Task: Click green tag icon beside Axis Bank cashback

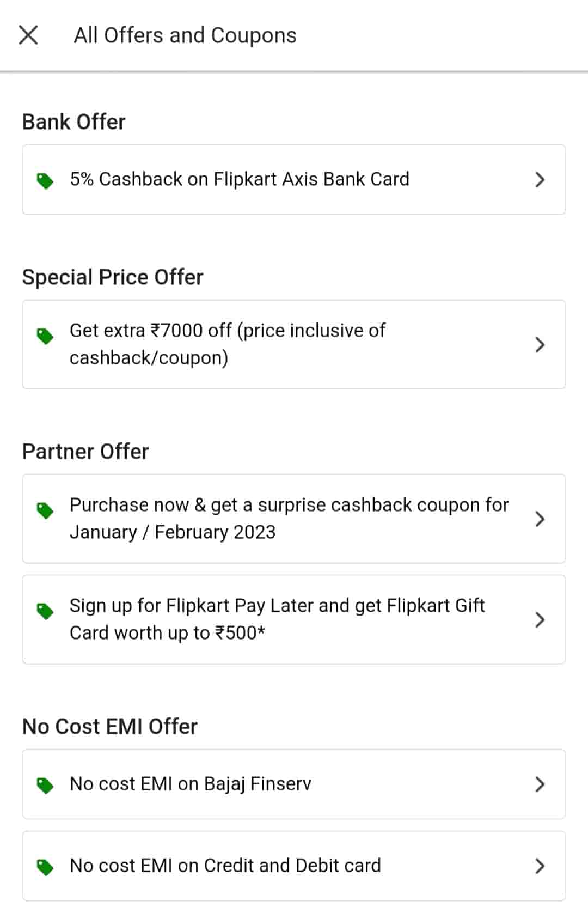Action: (x=45, y=180)
